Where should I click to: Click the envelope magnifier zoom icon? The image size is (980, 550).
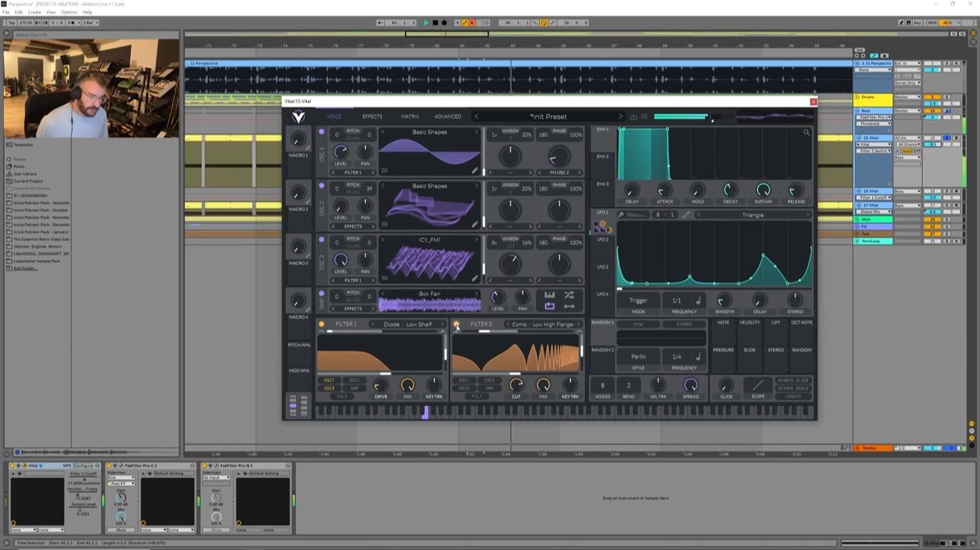pyautogui.click(x=806, y=132)
